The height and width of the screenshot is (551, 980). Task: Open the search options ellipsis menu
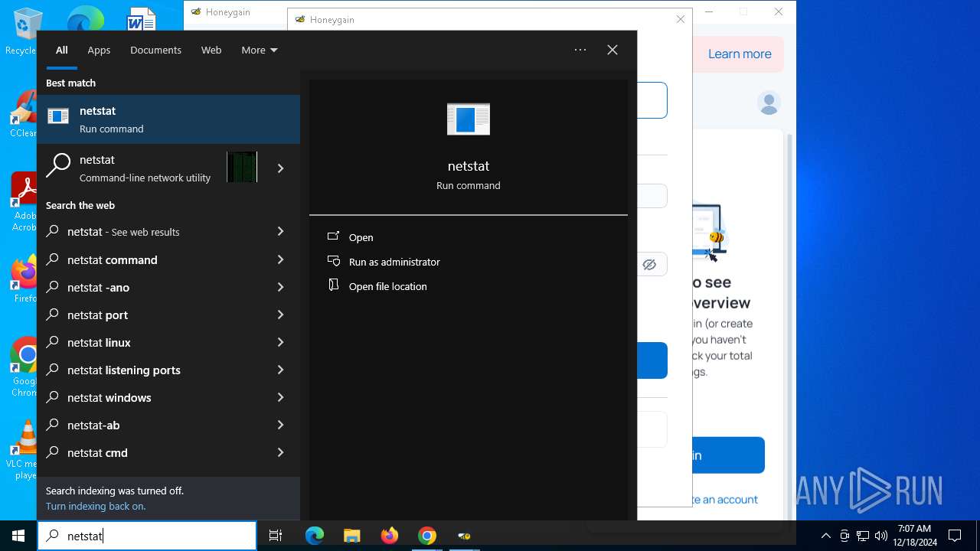580,51
